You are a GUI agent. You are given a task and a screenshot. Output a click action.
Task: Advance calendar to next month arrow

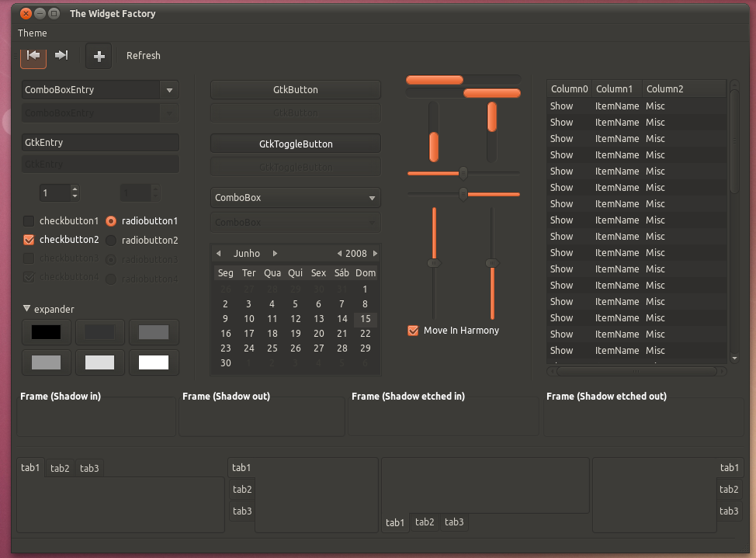coord(275,254)
